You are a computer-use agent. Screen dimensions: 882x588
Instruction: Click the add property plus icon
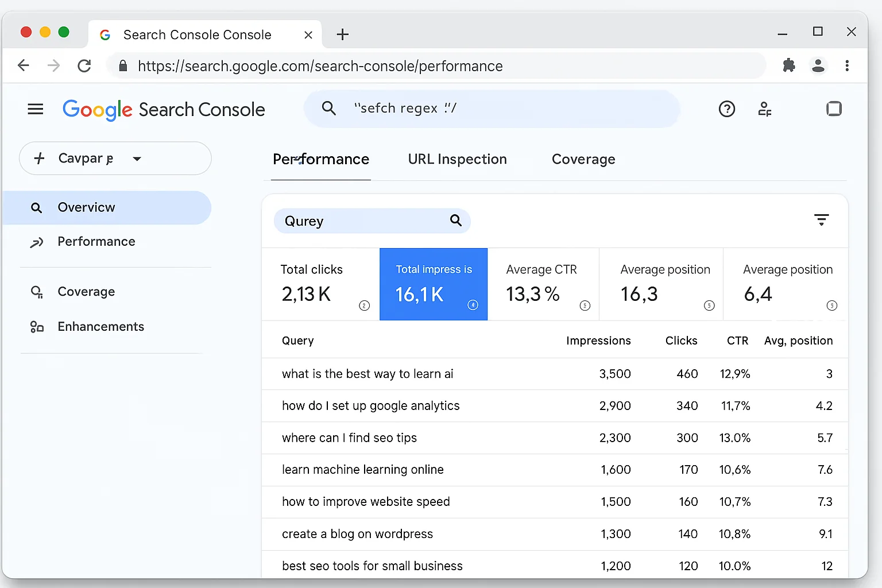[x=39, y=158]
